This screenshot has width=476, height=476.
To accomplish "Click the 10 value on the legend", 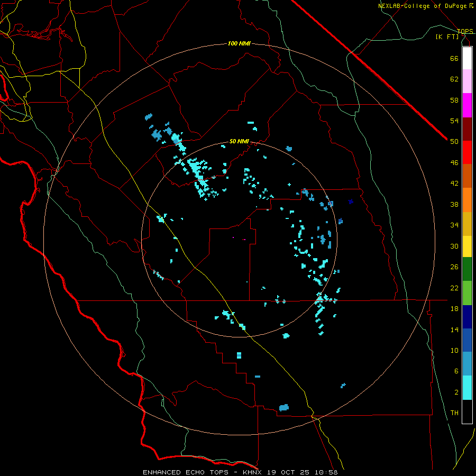I will click(454, 351).
